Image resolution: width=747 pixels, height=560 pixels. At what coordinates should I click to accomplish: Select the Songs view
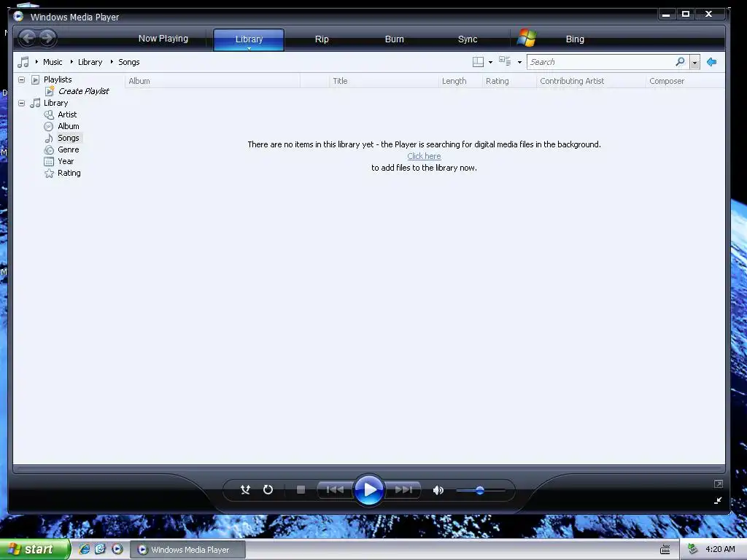click(x=68, y=138)
